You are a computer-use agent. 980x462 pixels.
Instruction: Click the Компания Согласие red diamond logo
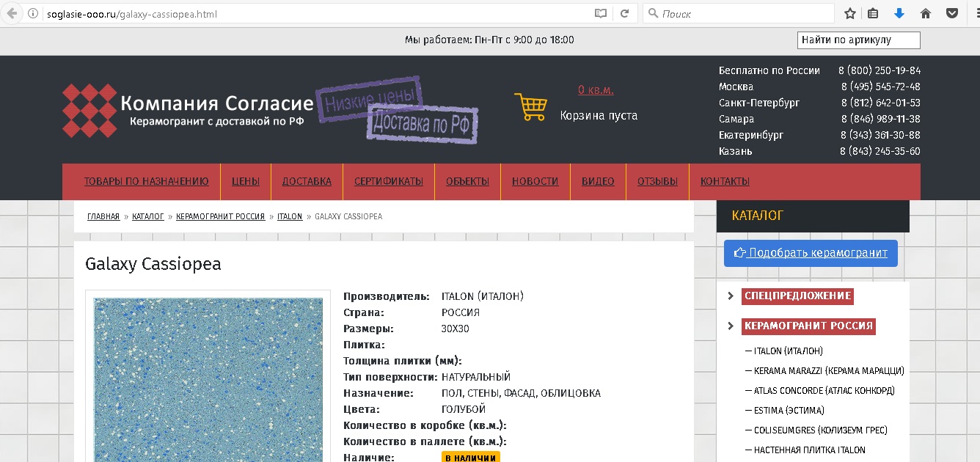point(89,111)
